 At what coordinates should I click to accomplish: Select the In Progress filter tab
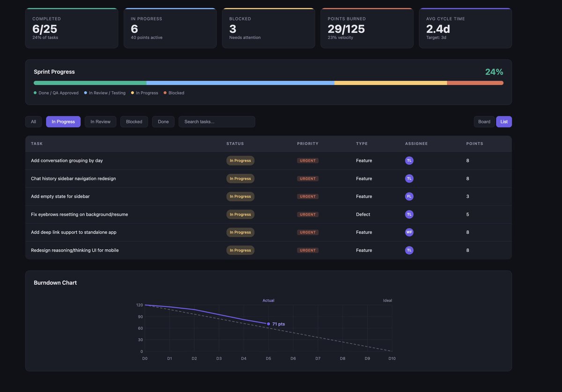(x=63, y=122)
